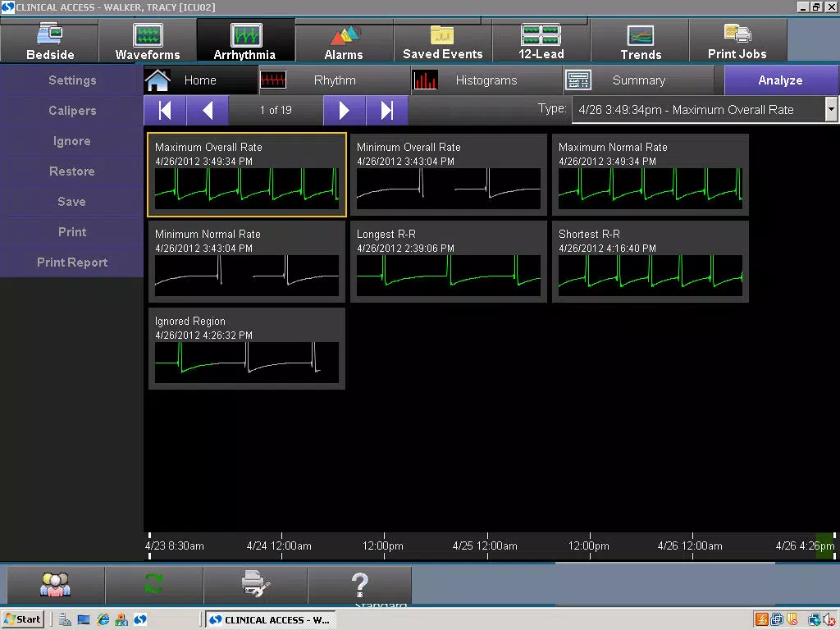The width and height of the screenshot is (840, 630).
Task: Click the Type dropdown arrow
Action: click(x=831, y=110)
